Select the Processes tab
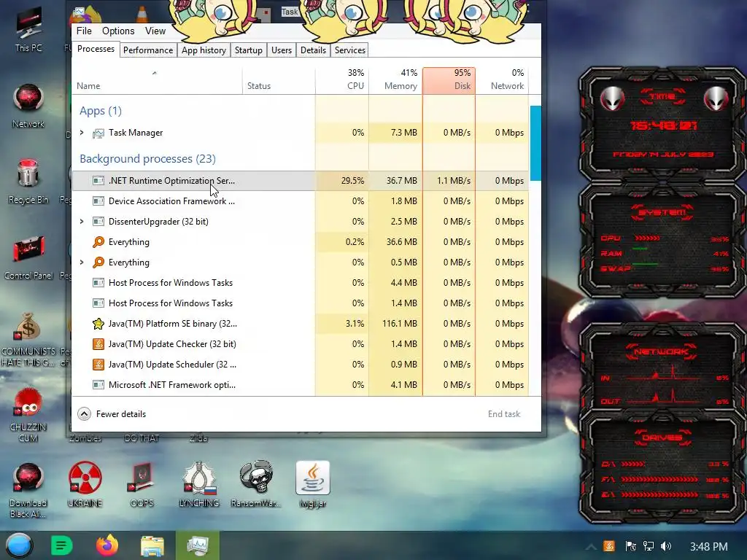This screenshot has height=560, width=747. [x=96, y=49]
